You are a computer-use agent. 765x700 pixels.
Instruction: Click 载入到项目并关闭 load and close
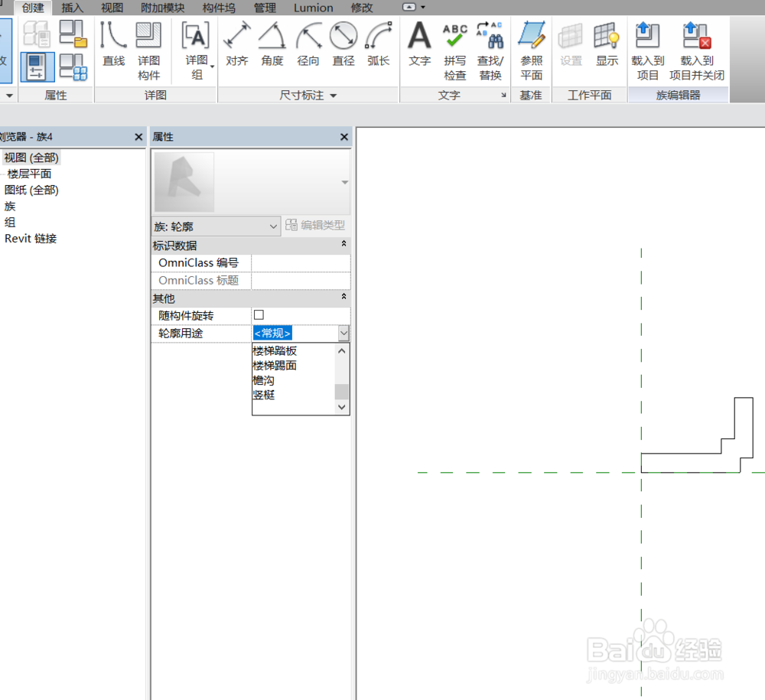tap(697, 50)
